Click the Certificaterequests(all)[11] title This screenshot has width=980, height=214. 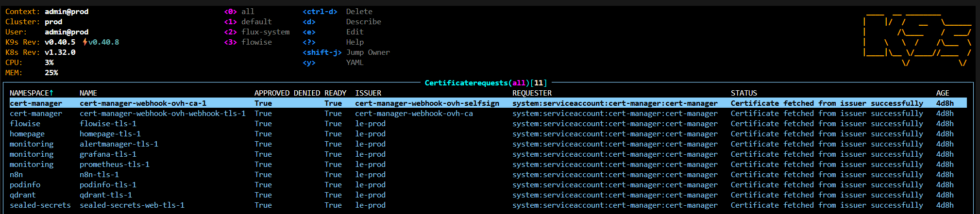[x=486, y=83]
